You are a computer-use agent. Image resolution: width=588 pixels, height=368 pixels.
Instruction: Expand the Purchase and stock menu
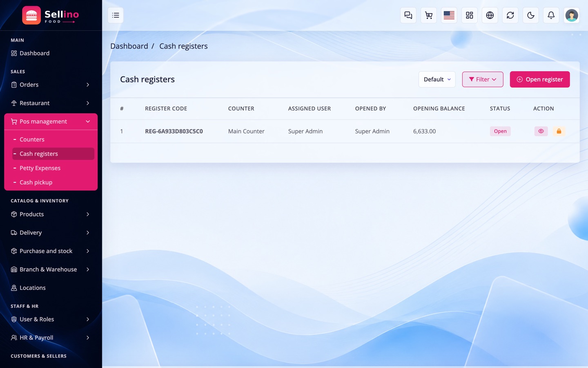click(x=51, y=251)
